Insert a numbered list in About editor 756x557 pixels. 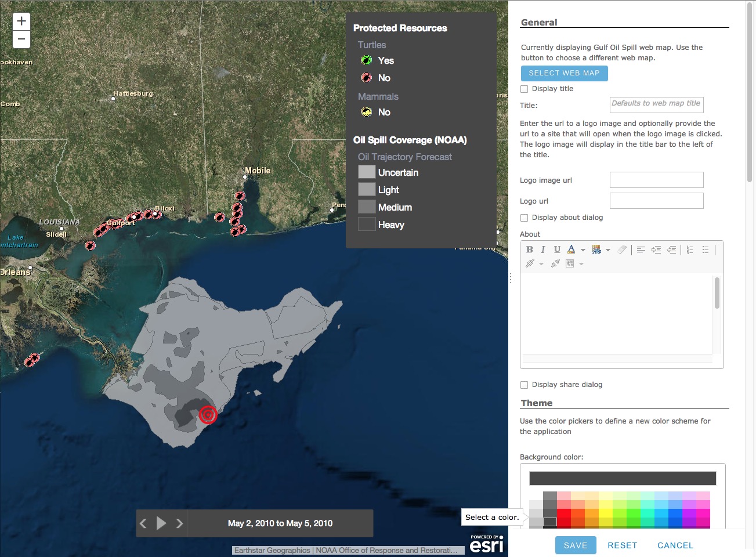tap(690, 249)
